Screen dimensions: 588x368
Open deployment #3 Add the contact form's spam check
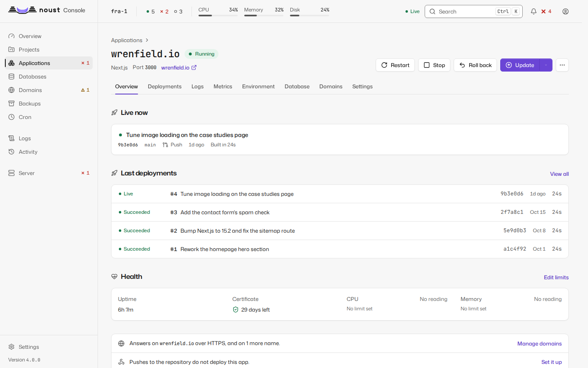click(x=340, y=212)
